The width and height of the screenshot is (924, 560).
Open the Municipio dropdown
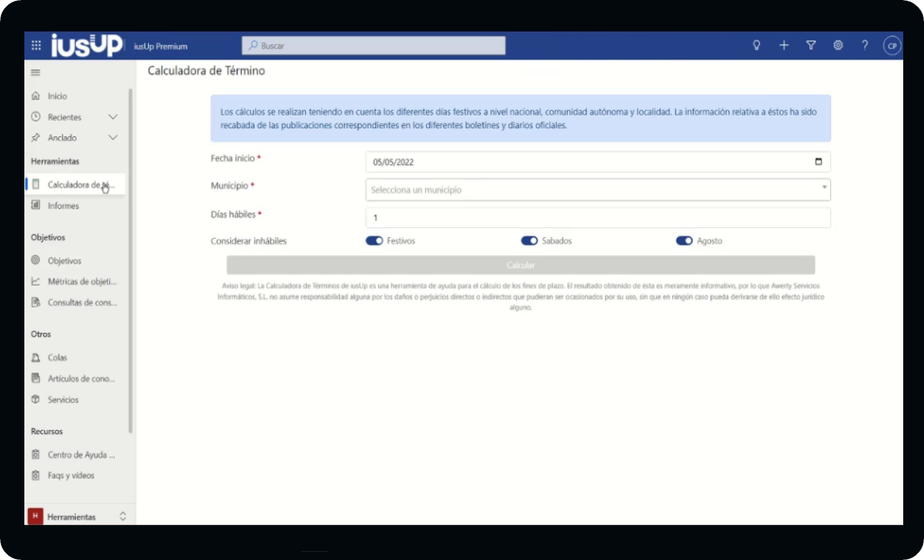coord(597,189)
